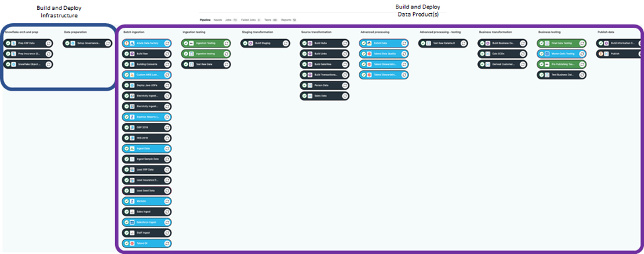Image resolution: width=644 pixels, height=254 pixels.
Task: Click passed checkmark on Load Seed Data
Action: (126, 190)
